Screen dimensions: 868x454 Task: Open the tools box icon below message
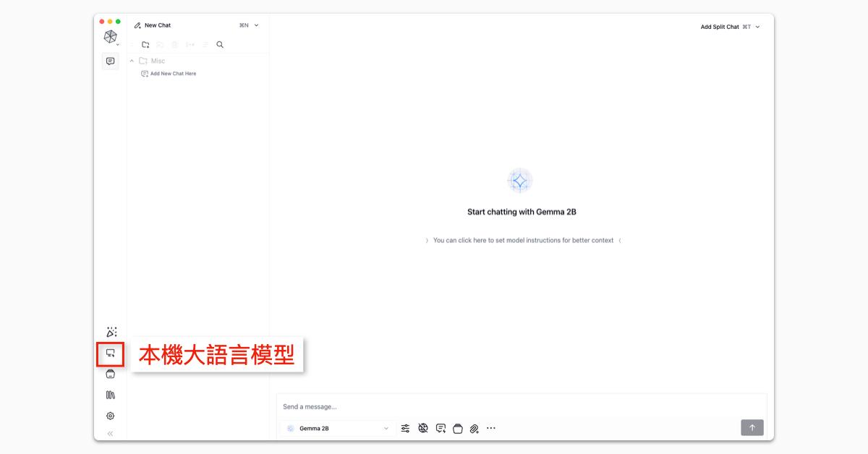[457, 428]
